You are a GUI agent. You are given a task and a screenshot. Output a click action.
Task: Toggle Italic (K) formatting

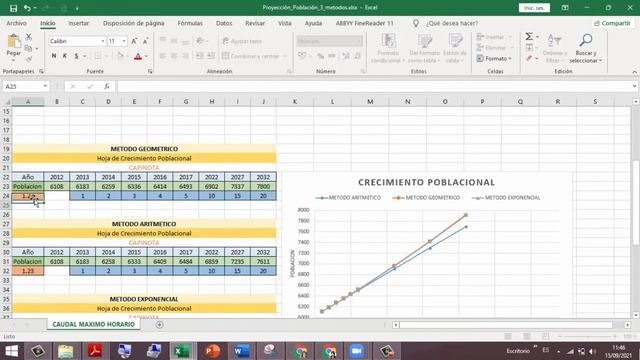point(64,56)
